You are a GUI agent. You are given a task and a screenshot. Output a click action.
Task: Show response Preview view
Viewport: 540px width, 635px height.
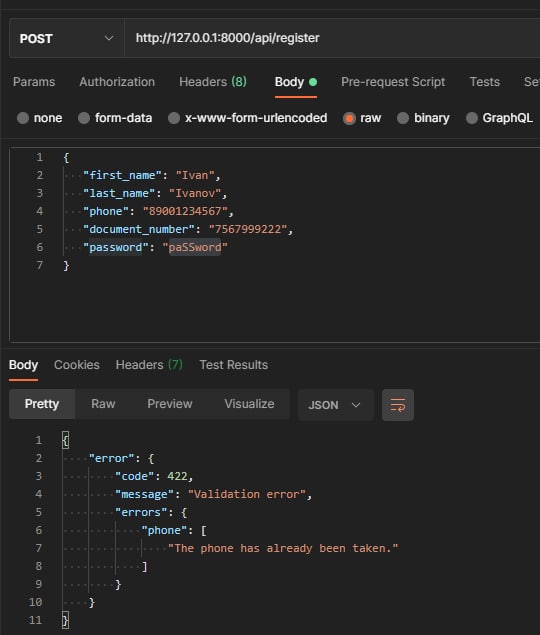(x=170, y=404)
